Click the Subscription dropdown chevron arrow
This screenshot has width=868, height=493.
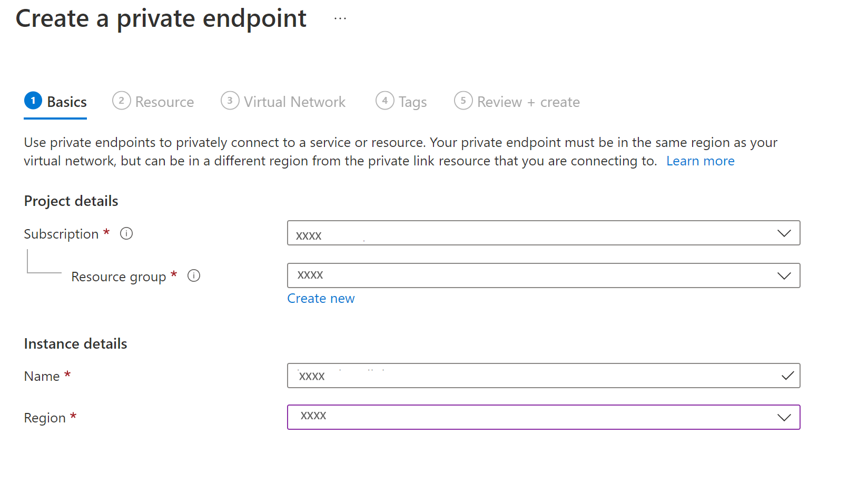784,233
